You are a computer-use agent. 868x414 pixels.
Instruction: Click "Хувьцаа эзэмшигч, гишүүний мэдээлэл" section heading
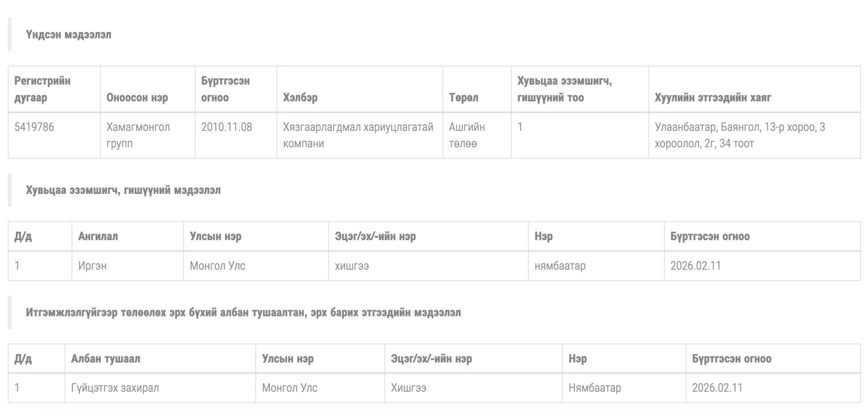pos(123,190)
